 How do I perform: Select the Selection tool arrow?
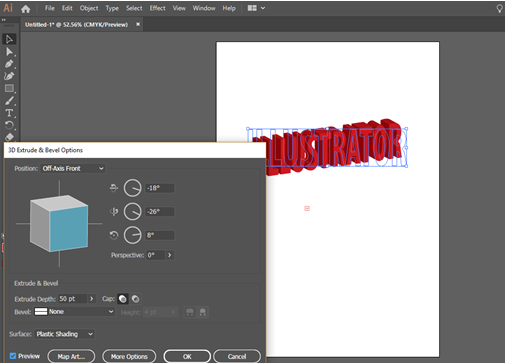(9, 39)
